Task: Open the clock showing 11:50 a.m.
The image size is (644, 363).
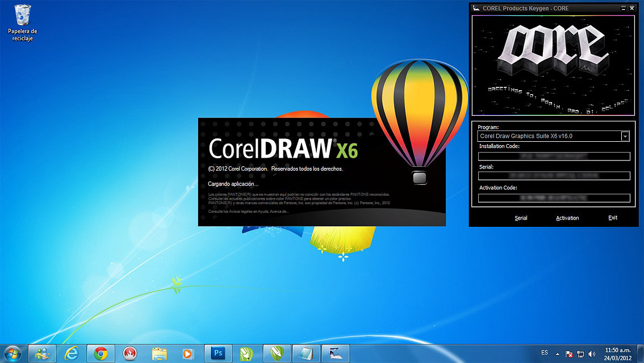Action: coord(617,351)
